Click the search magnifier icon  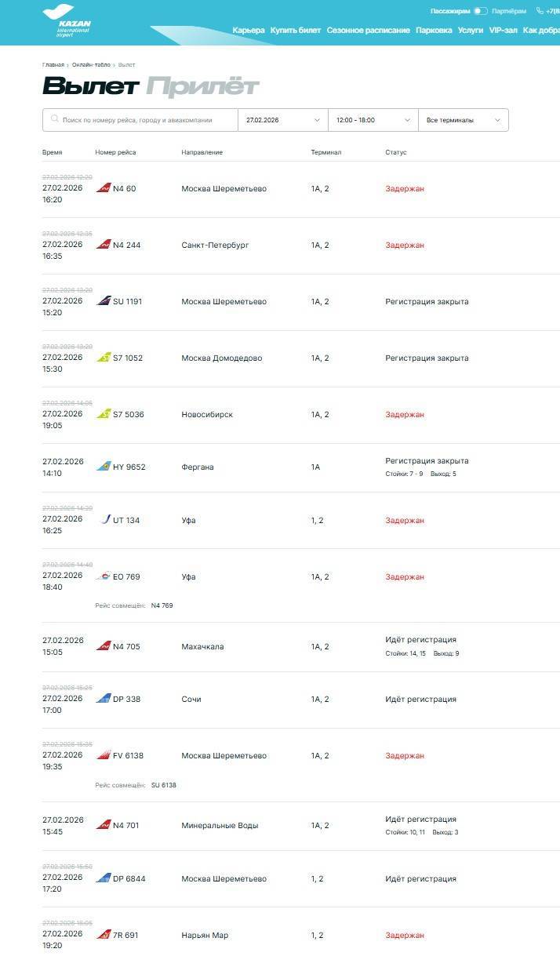pyautogui.click(x=54, y=119)
